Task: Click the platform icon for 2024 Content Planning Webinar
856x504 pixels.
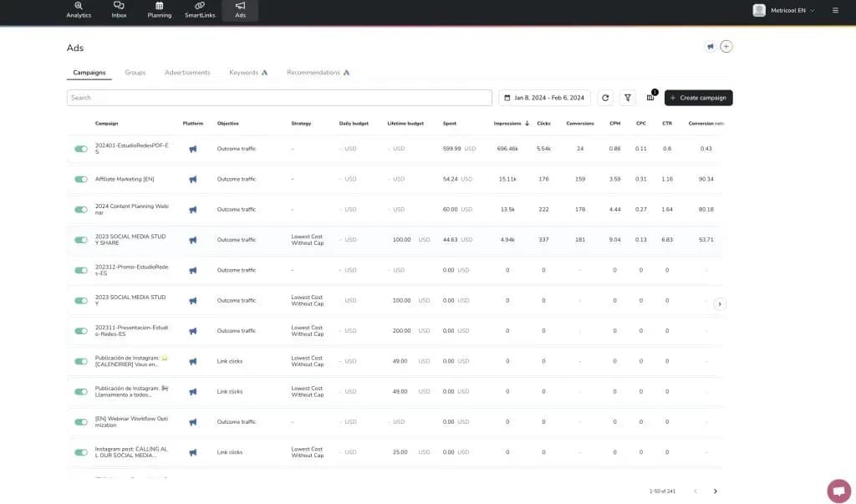Action: (x=193, y=210)
